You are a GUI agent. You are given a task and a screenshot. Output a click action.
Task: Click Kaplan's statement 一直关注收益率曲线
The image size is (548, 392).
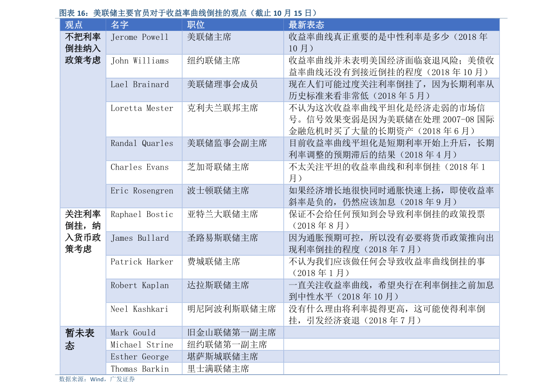(392, 292)
